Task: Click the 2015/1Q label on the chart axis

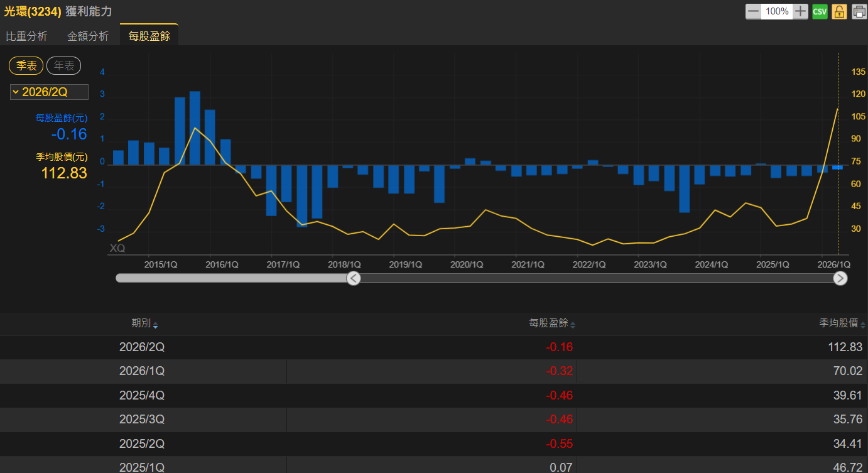Action: [x=161, y=264]
